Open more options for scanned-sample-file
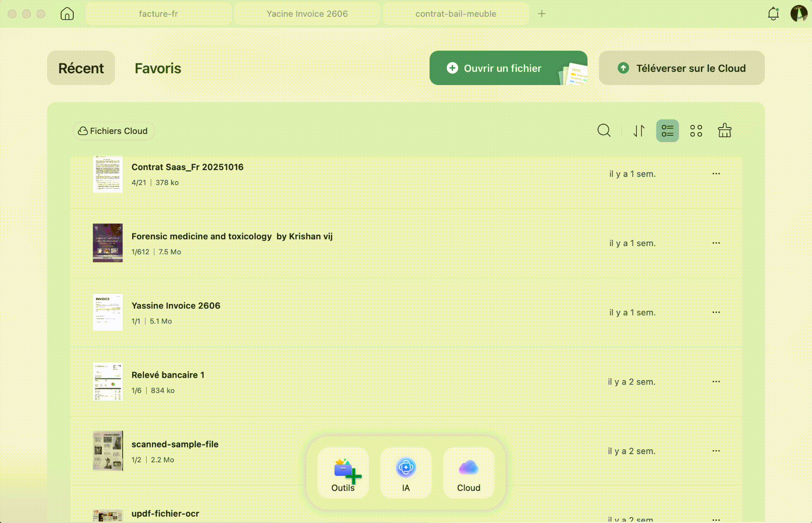This screenshot has height=523, width=812. pyautogui.click(x=716, y=451)
